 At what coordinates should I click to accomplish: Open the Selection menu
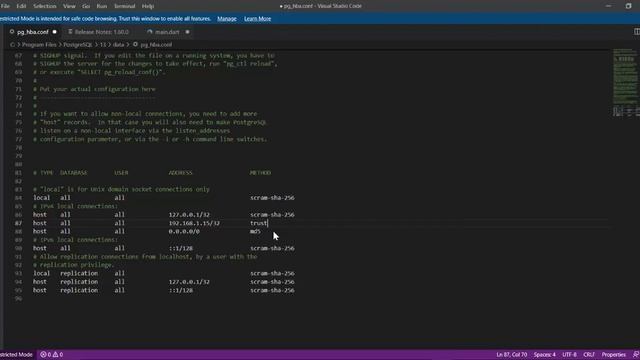(44, 6)
